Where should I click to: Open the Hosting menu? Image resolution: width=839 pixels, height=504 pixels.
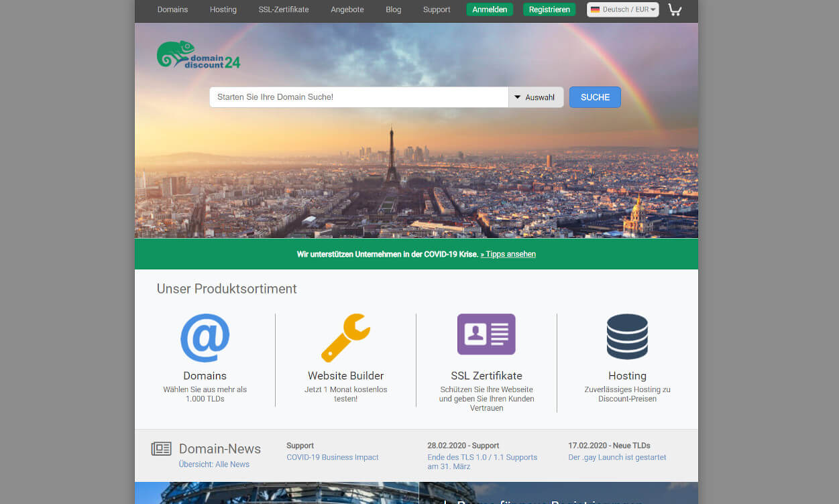click(x=223, y=9)
